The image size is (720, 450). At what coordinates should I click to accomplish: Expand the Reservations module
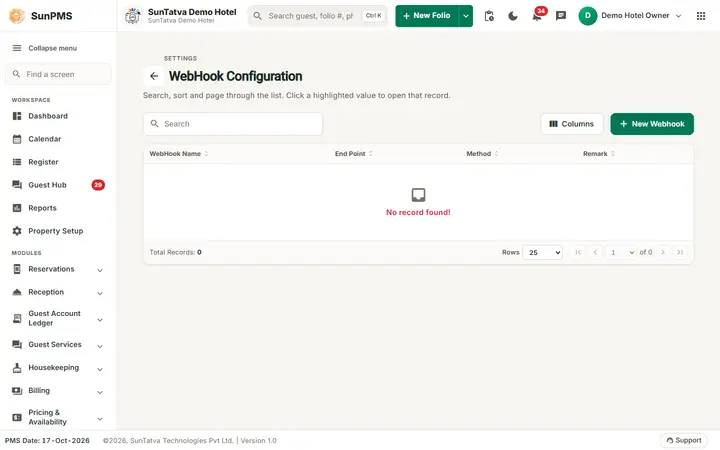coord(100,270)
